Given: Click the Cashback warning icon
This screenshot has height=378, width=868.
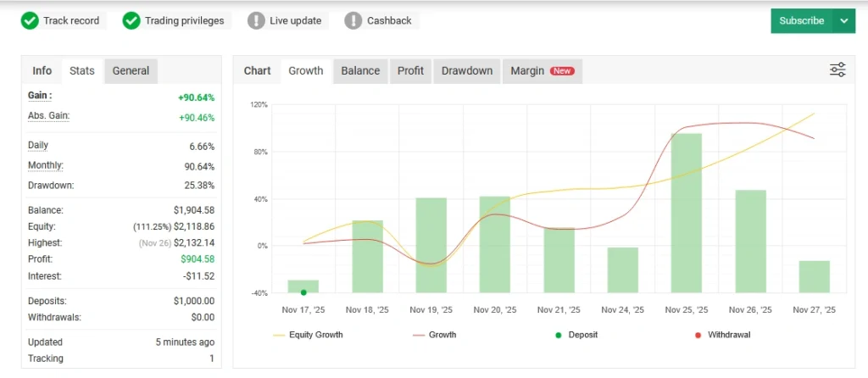Looking at the screenshot, I should tap(353, 20).
